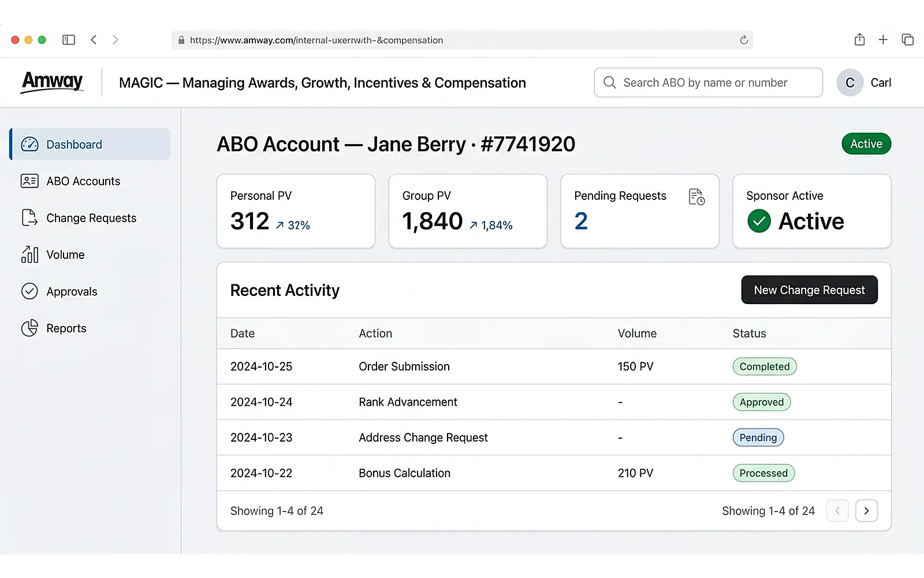Show tab overview icon

point(907,40)
